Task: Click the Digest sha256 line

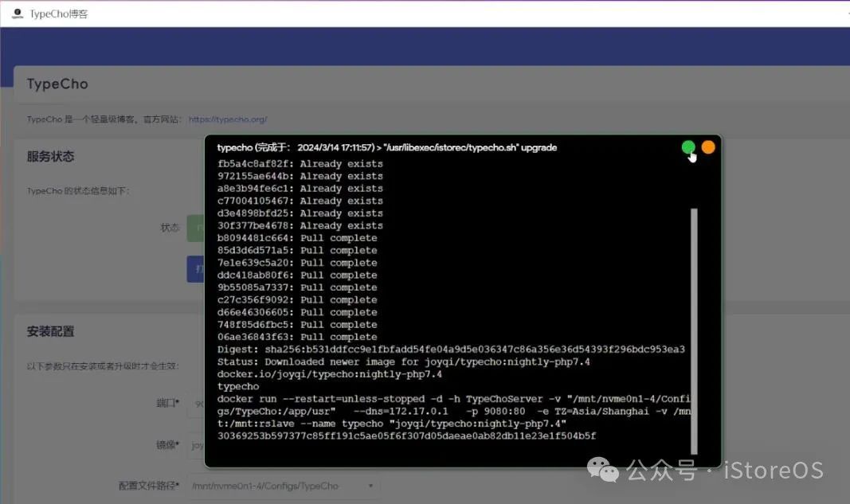Action: click(x=451, y=350)
